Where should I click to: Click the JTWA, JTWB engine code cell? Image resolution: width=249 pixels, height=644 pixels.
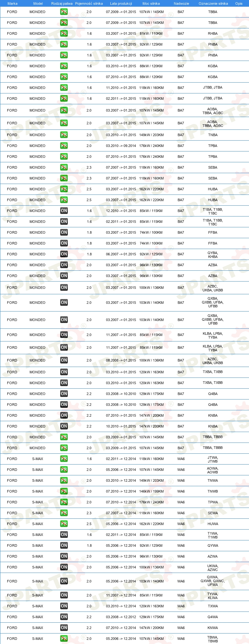click(213, 459)
